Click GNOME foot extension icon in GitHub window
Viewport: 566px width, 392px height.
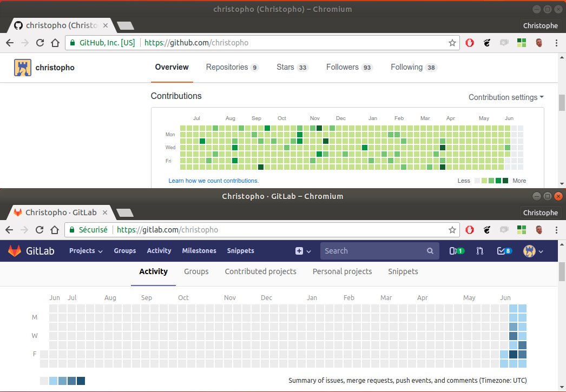pos(487,43)
